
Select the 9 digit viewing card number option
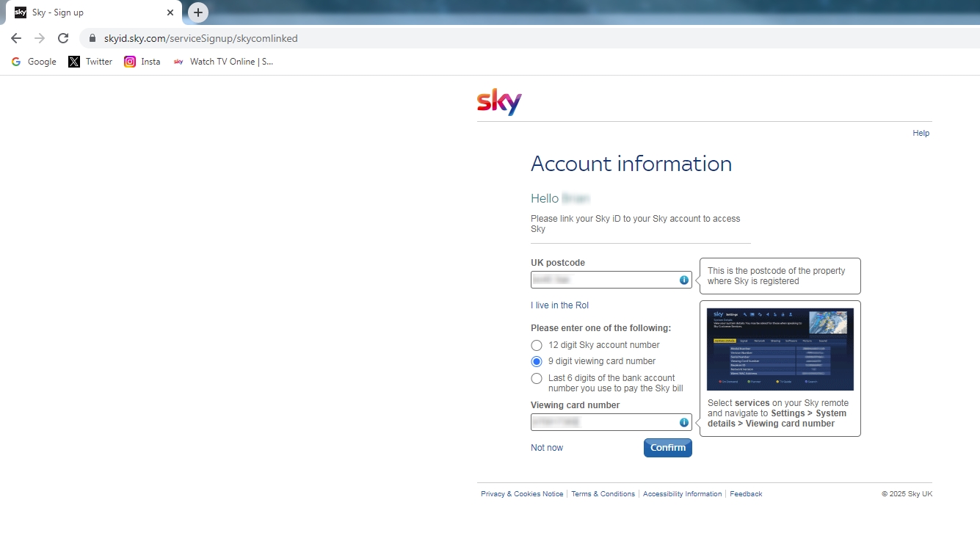(537, 361)
